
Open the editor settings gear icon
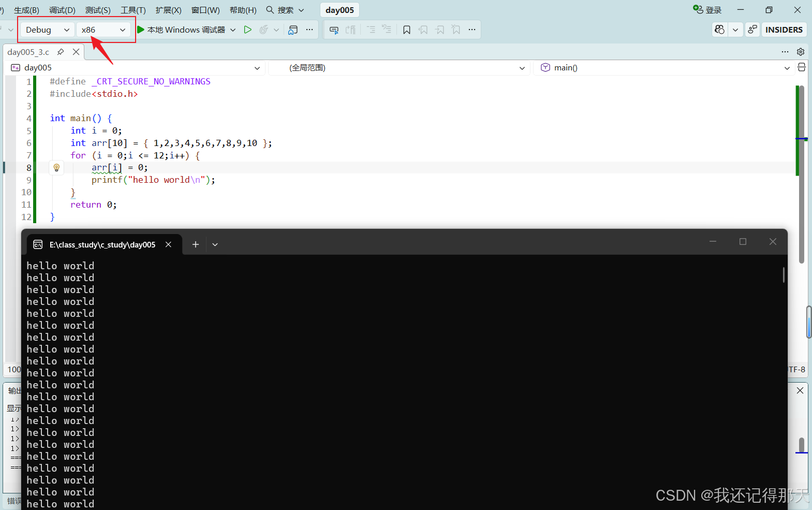[801, 52]
